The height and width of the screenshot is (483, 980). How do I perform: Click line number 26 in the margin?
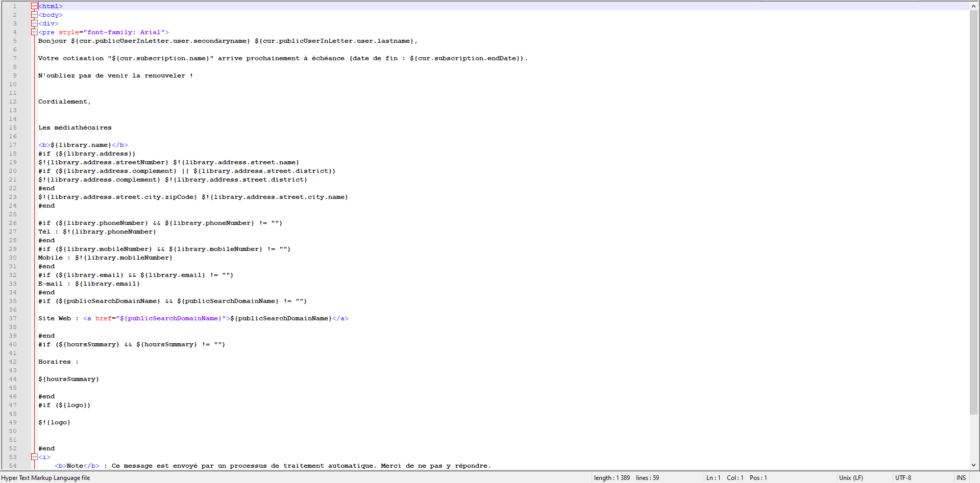[13, 223]
